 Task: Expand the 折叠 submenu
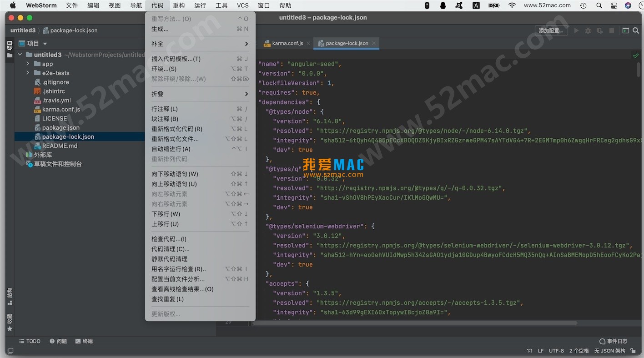coord(200,94)
